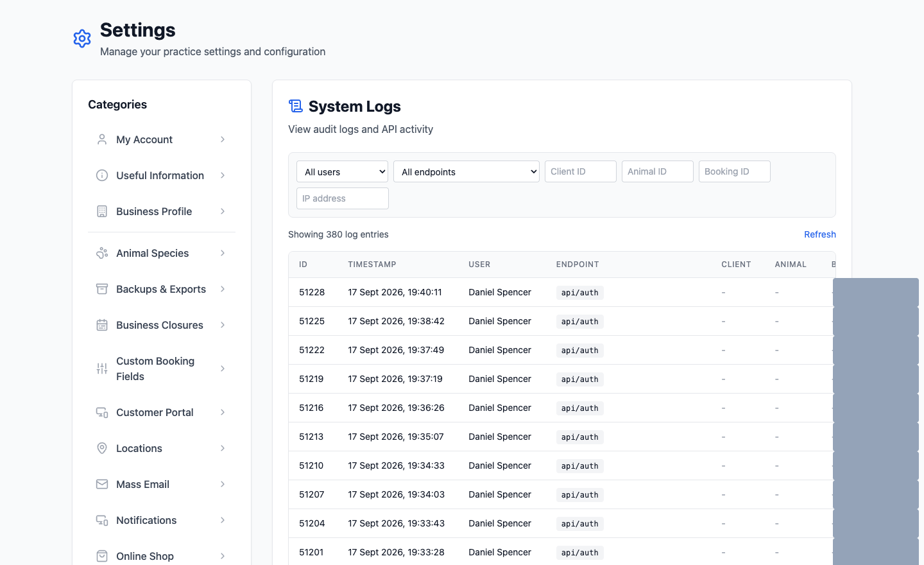Click the Endpoint column header
924x565 pixels.
[577, 265]
